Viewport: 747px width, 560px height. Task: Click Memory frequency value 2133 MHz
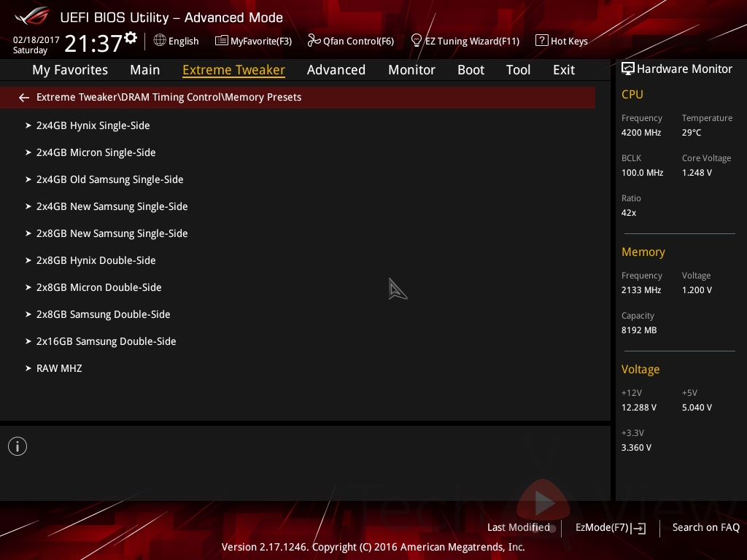pos(640,290)
